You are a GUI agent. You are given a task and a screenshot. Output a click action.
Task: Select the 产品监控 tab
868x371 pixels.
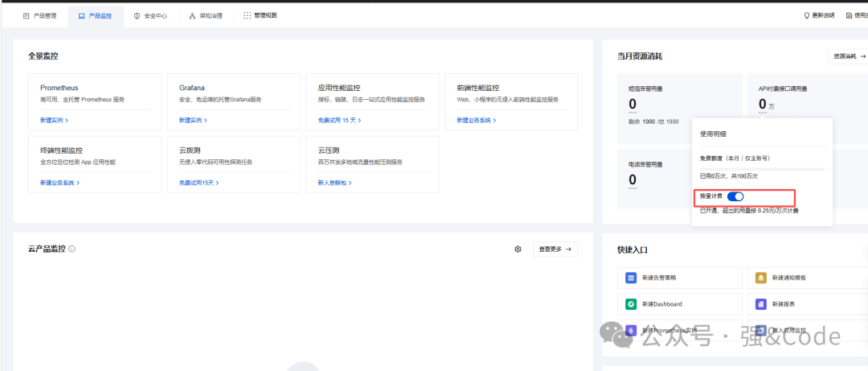[x=95, y=16]
